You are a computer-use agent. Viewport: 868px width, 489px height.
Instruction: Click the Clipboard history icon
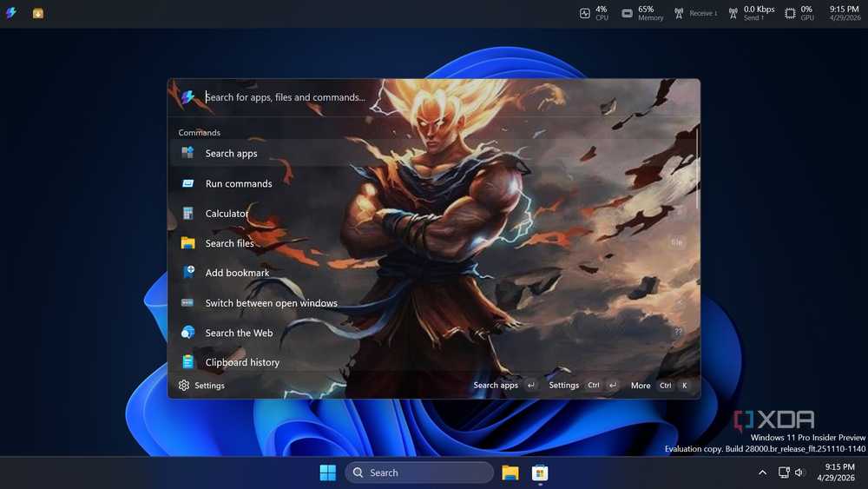187,361
